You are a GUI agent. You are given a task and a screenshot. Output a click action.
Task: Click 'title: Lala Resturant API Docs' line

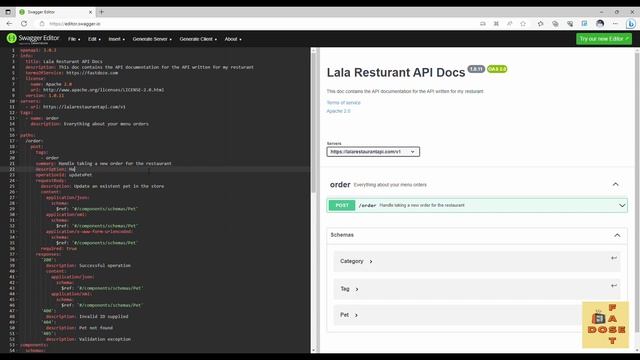coord(64,61)
